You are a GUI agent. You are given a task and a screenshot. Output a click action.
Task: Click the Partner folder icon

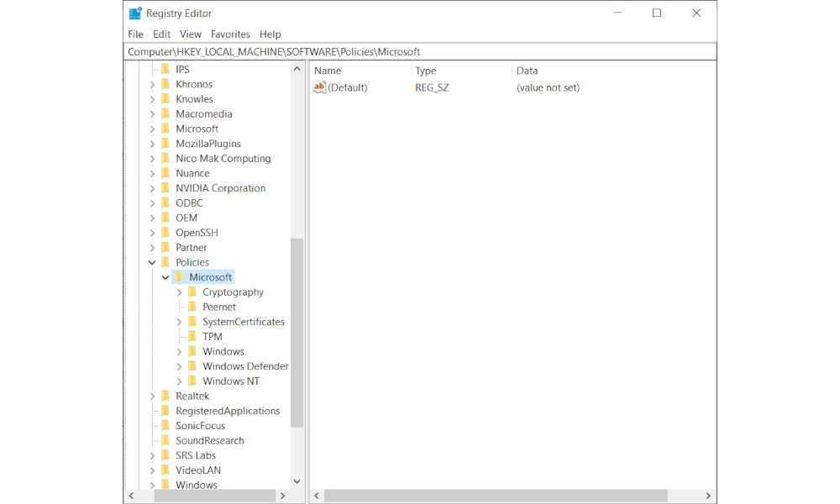165,248
